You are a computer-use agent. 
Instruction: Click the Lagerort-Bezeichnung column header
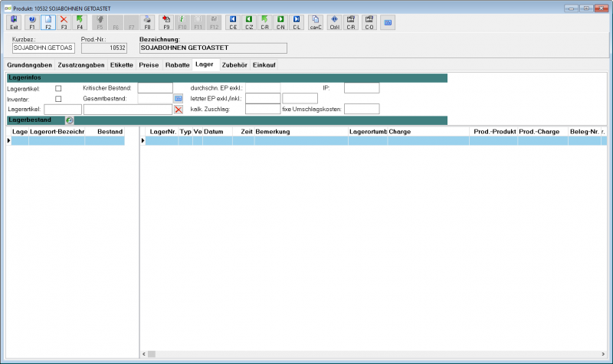(57, 132)
